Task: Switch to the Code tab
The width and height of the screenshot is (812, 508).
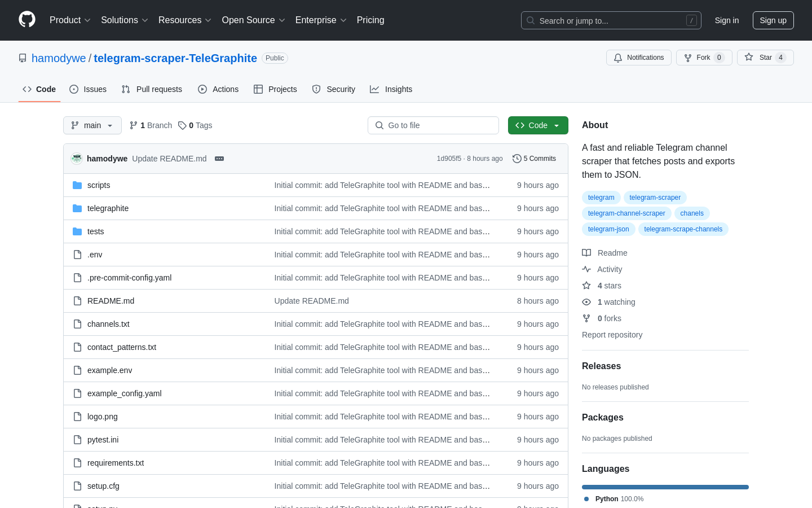Action: click(x=39, y=89)
